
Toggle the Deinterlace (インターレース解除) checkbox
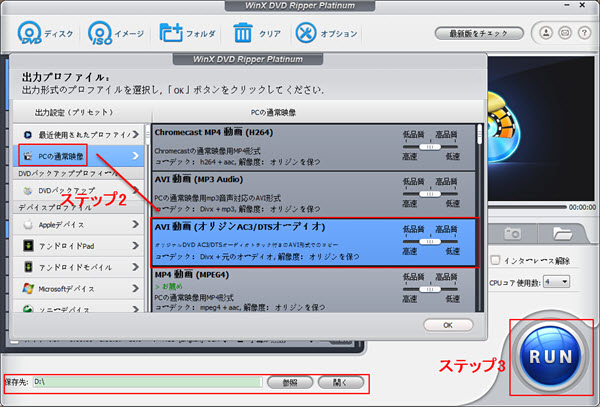click(496, 260)
